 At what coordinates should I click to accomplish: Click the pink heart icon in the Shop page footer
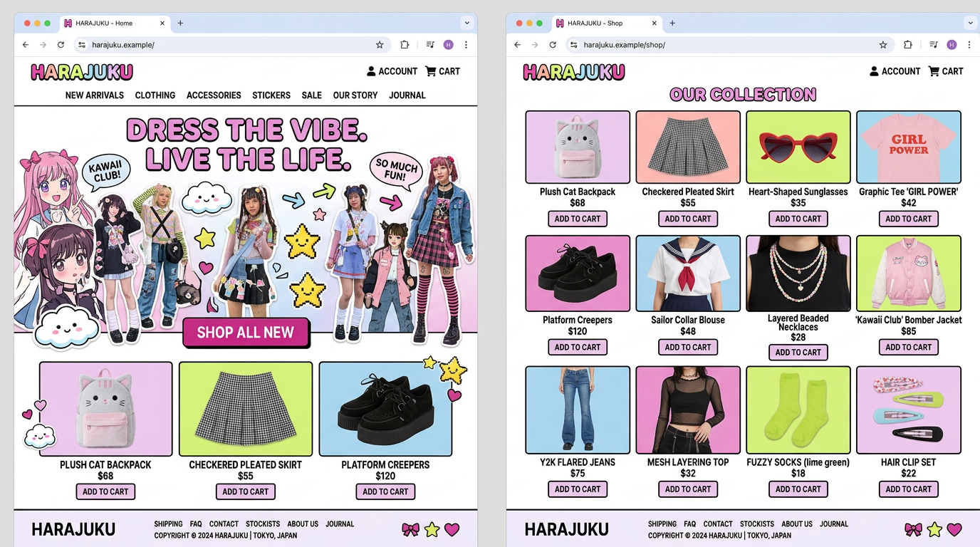(x=954, y=529)
